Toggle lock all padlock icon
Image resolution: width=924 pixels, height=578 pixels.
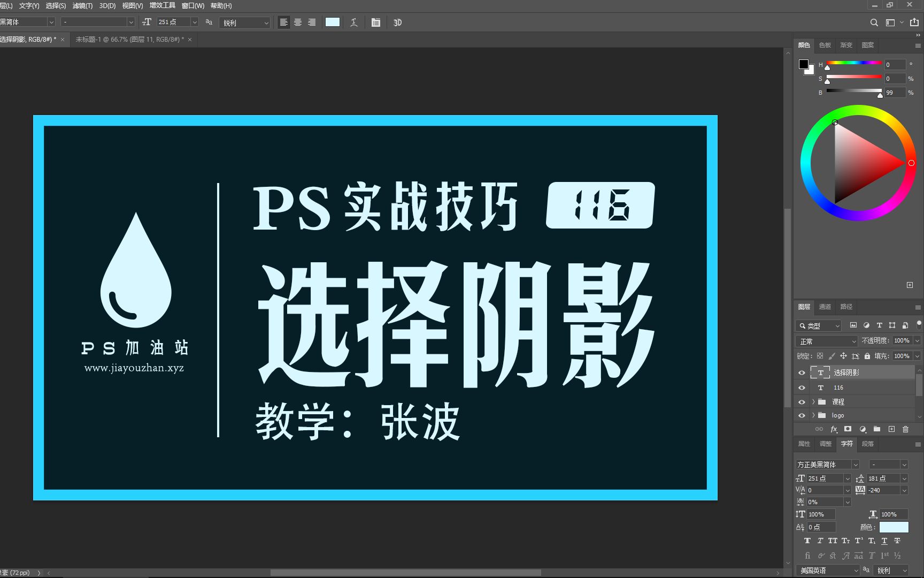pyautogui.click(x=867, y=356)
